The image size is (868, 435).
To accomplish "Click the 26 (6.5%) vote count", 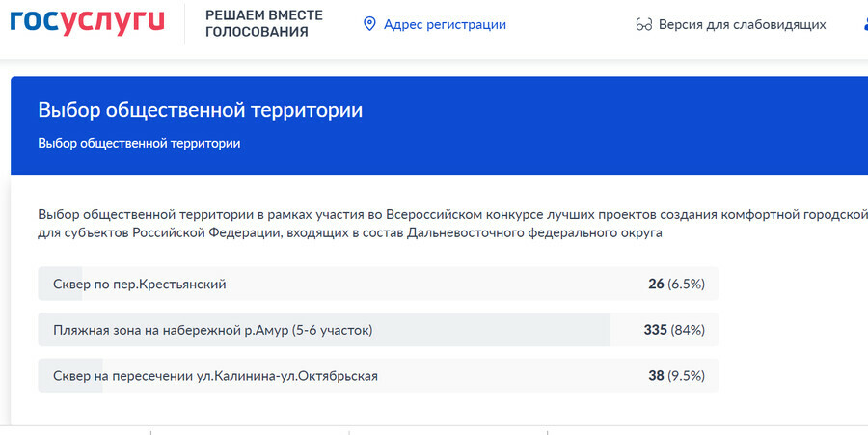I will coord(676,284).
